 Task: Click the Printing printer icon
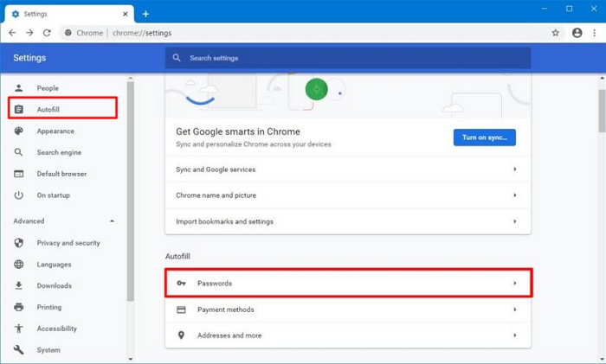pos(18,307)
